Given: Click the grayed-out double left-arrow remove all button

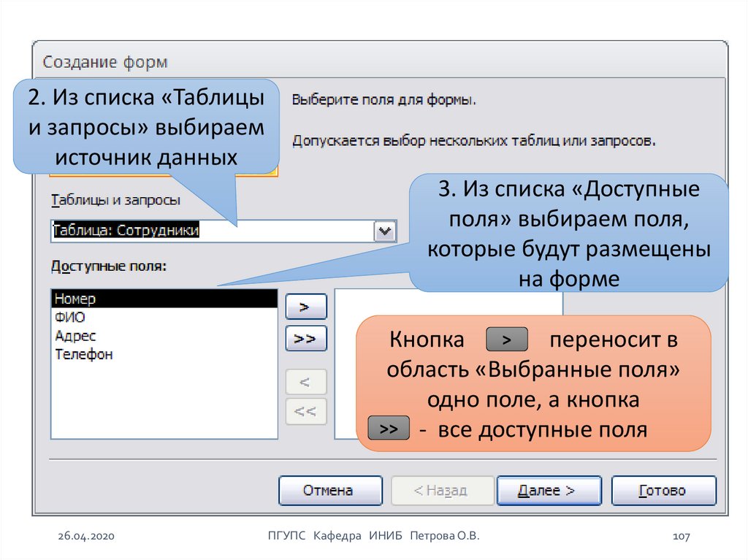Looking at the screenshot, I should pyautogui.click(x=305, y=412).
